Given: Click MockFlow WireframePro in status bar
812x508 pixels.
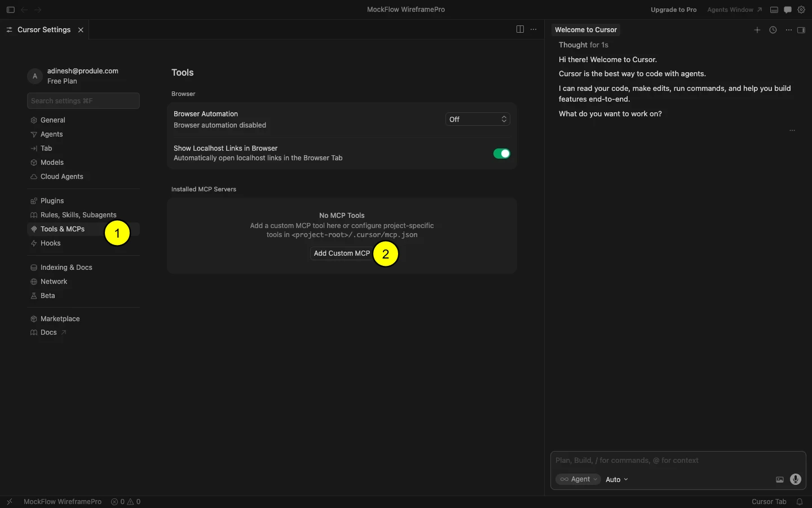Looking at the screenshot, I should (x=63, y=502).
